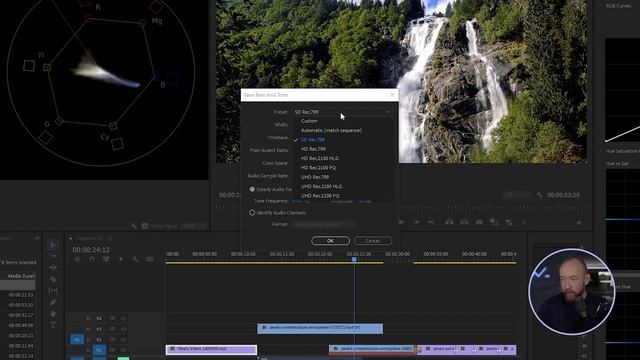Choose Automatic (match sequence) preset
Image resolution: width=640 pixels, height=360 pixels.
pos(331,130)
